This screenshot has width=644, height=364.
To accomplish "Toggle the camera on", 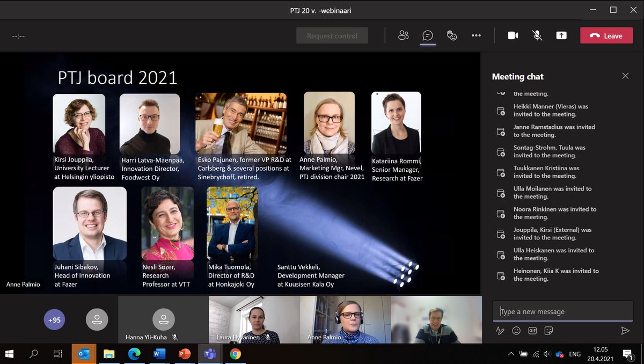I will 513,35.
